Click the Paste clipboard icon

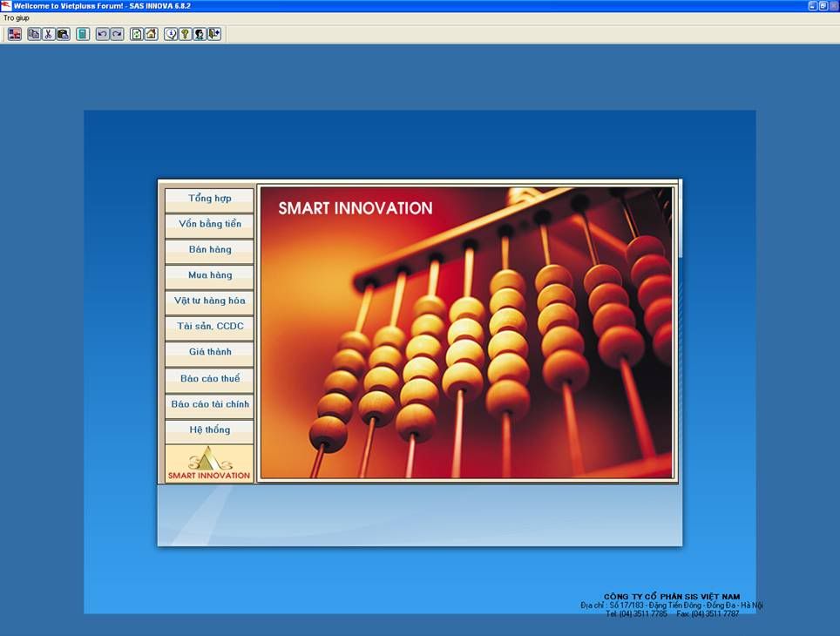click(64, 34)
